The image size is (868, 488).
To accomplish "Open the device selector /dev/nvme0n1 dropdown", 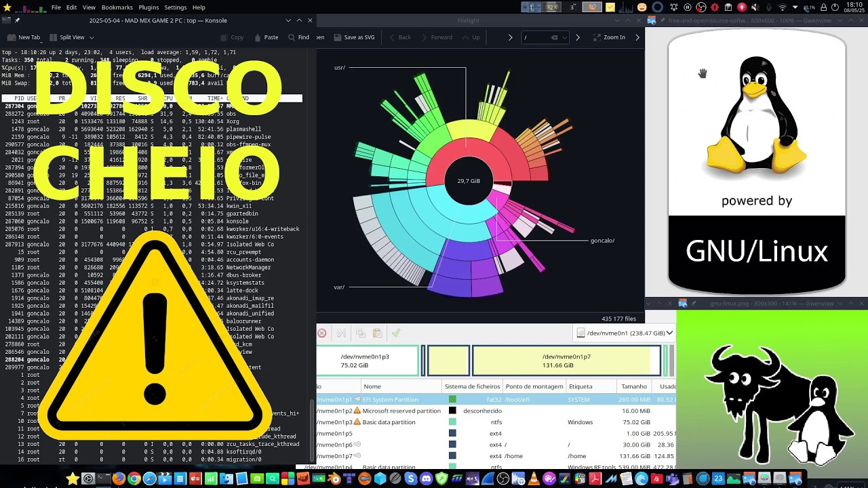I will 625,333.
